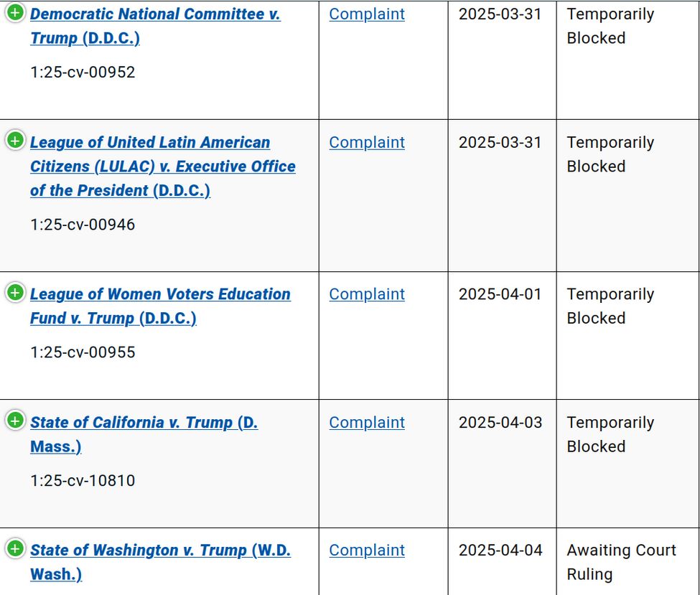Viewport: 700px width, 595px height.
Task: Open League of Women Voters Education Fund link
Action: [160, 294]
